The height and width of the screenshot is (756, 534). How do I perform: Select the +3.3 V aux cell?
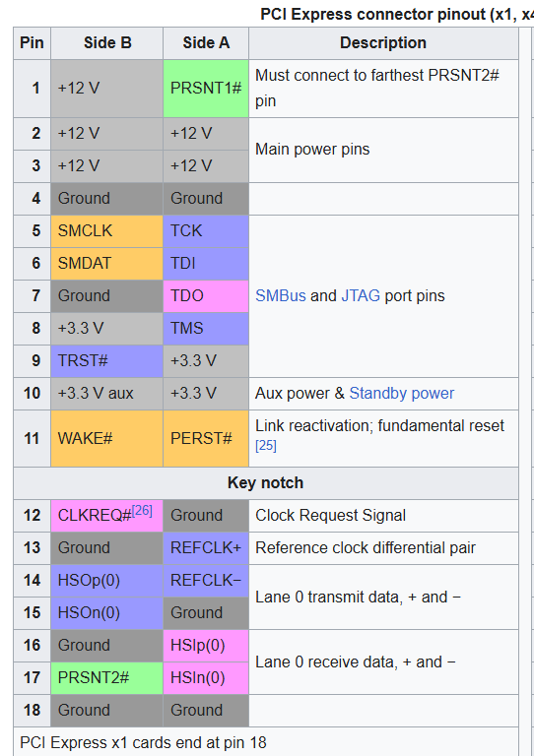(106, 394)
